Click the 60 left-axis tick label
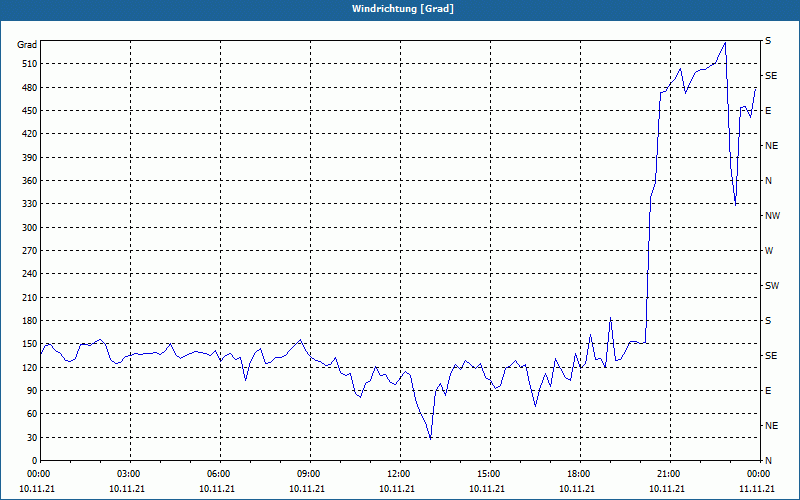This screenshot has width=800, height=500. pyautogui.click(x=31, y=414)
